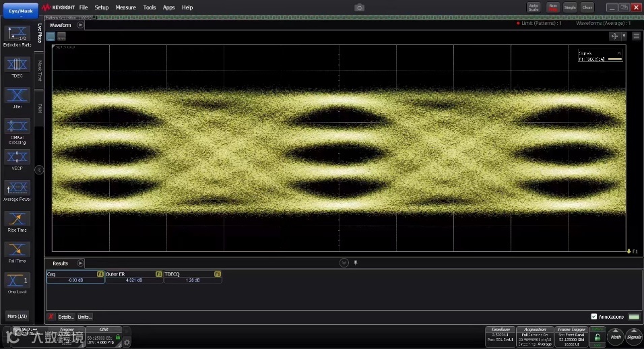Viewport: 644px width, 349px height.
Task: Click the Single acquisition button
Action: pyautogui.click(x=570, y=7)
